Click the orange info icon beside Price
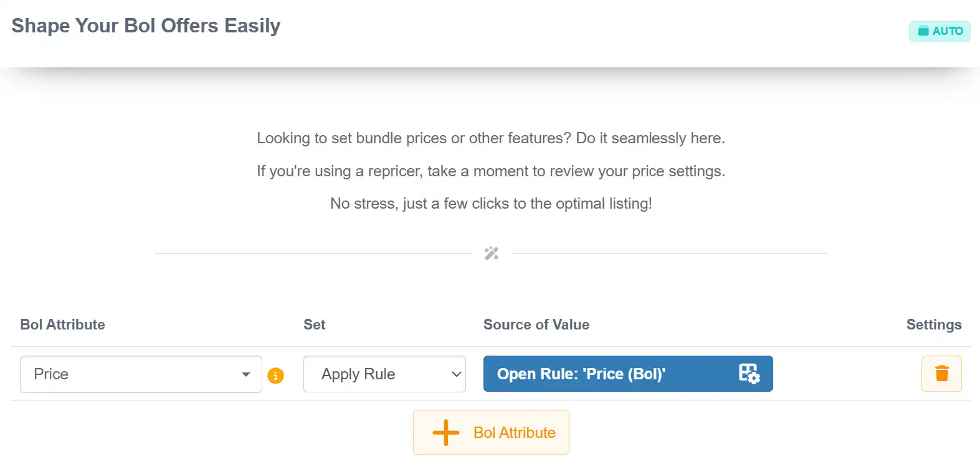The image size is (980, 464). (275, 376)
